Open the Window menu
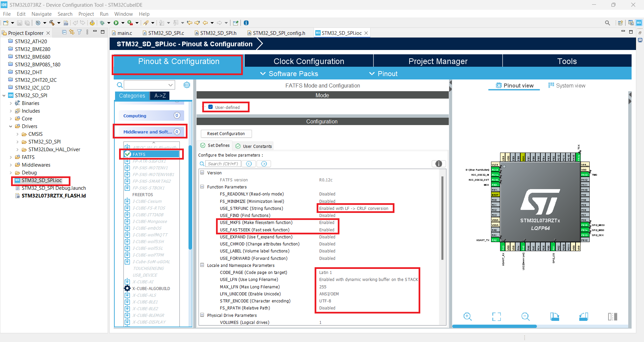Image resolution: width=644 pixels, height=342 pixels. 123,14
